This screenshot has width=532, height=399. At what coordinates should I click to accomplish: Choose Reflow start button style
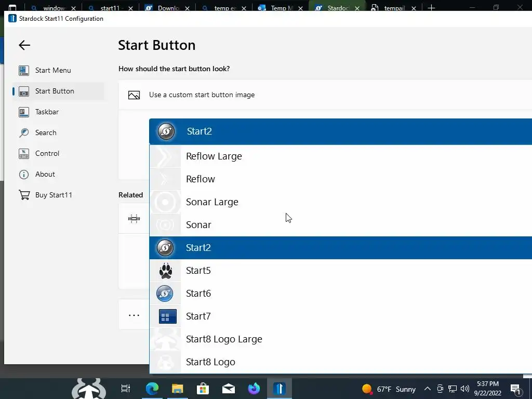click(x=341, y=179)
